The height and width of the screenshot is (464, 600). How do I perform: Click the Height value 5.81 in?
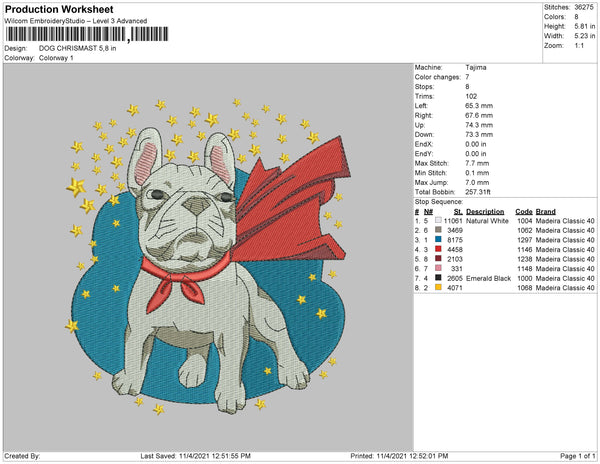584,26
